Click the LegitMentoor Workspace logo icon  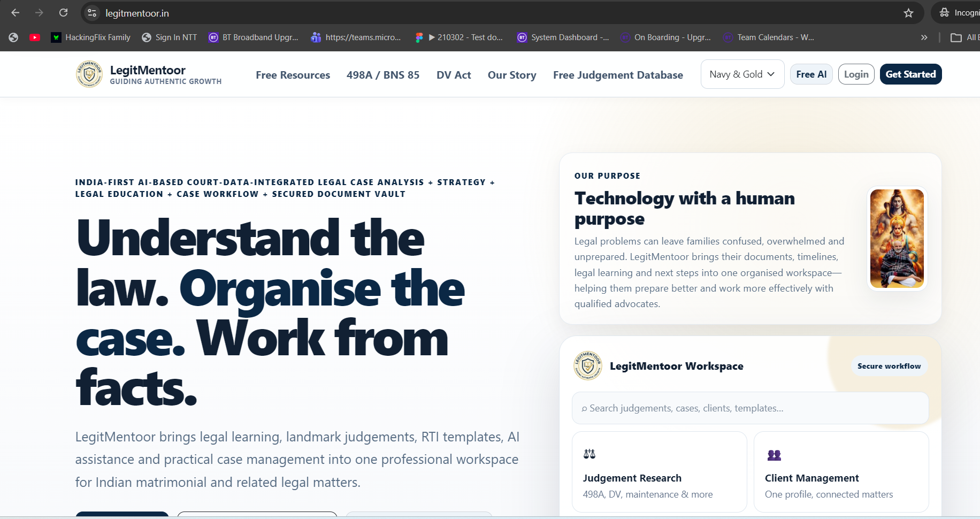click(x=588, y=366)
